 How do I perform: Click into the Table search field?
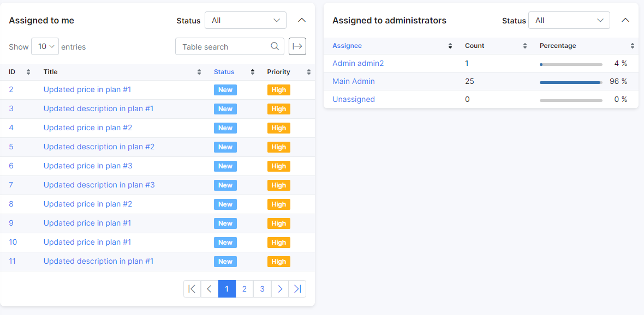click(x=224, y=46)
